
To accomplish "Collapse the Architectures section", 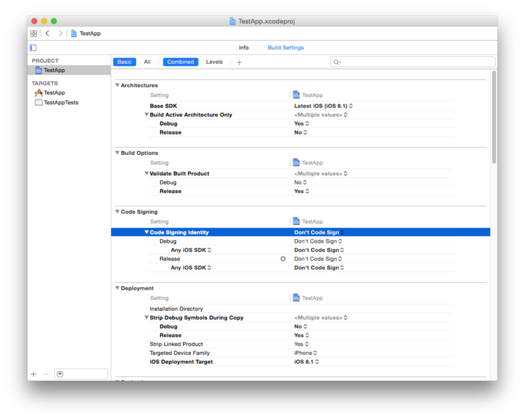I will click(x=117, y=85).
